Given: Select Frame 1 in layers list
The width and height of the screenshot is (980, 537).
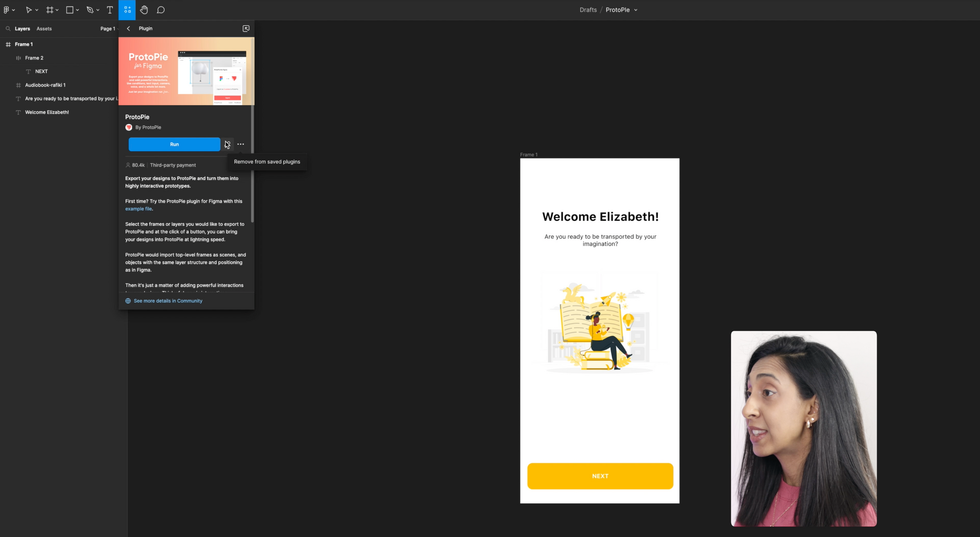Looking at the screenshot, I should 24,44.
